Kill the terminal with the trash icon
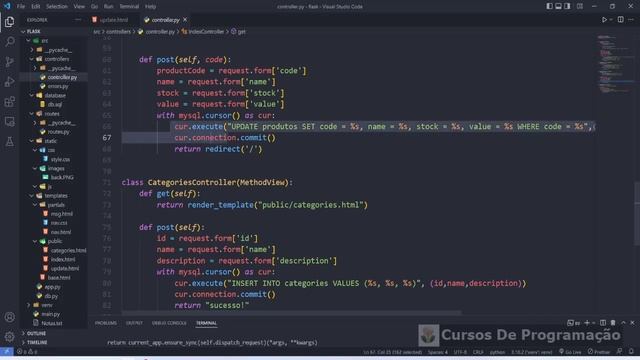Viewport: 640px width, 360px height. (613, 323)
